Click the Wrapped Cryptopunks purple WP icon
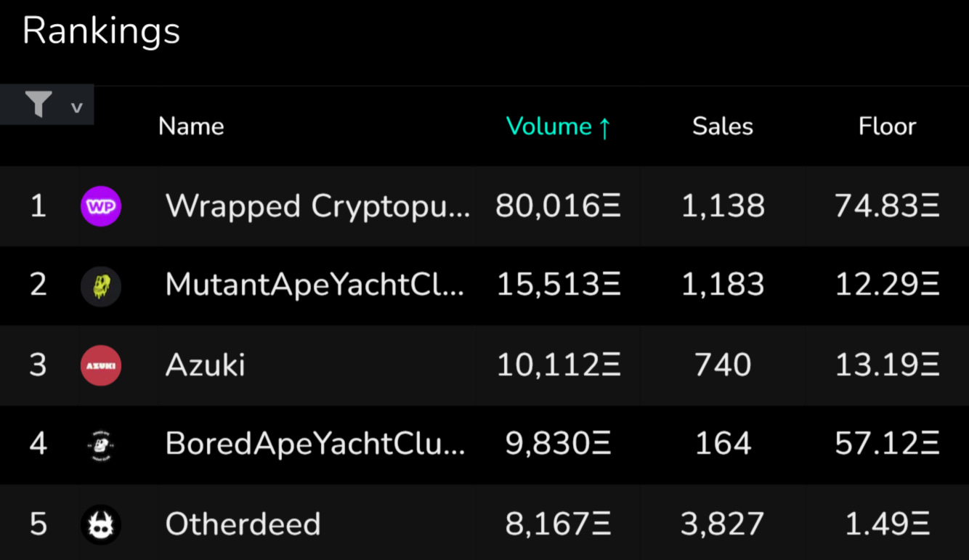 click(101, 206)
